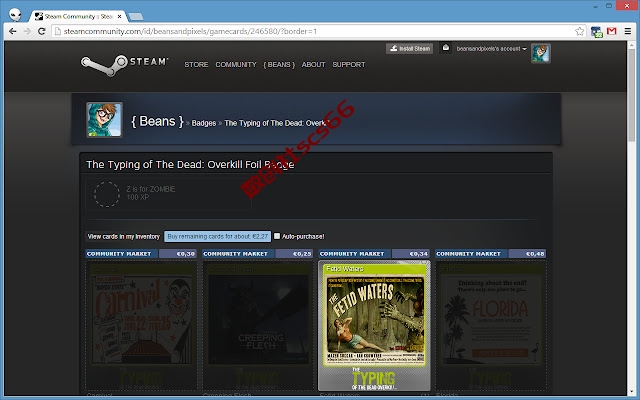The width and height of the screenshot is (640, 400).
Task: Select the Steam Community tab
Action: pyautogui.click(x=78, y=16)
